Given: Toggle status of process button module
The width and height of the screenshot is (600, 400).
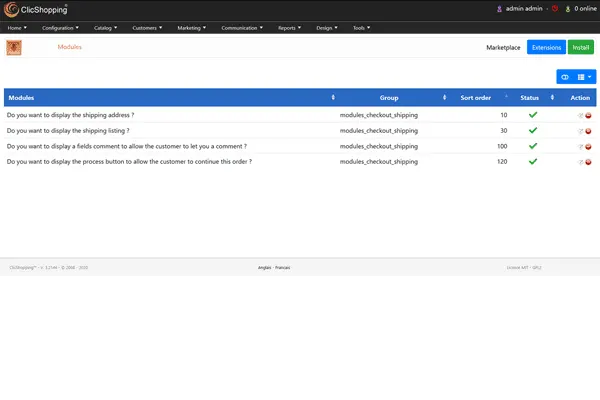Looking at the screenshot, I should click(533, 160).
